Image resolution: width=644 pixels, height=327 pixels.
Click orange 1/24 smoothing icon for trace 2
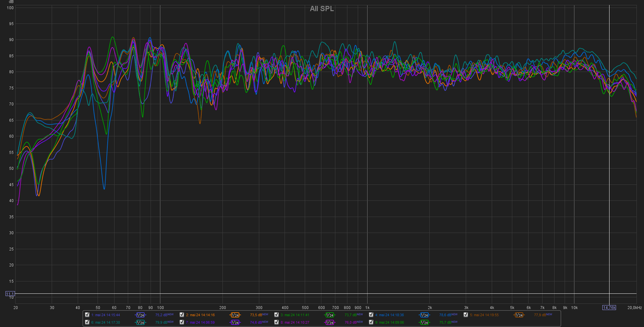click(235, 315)
